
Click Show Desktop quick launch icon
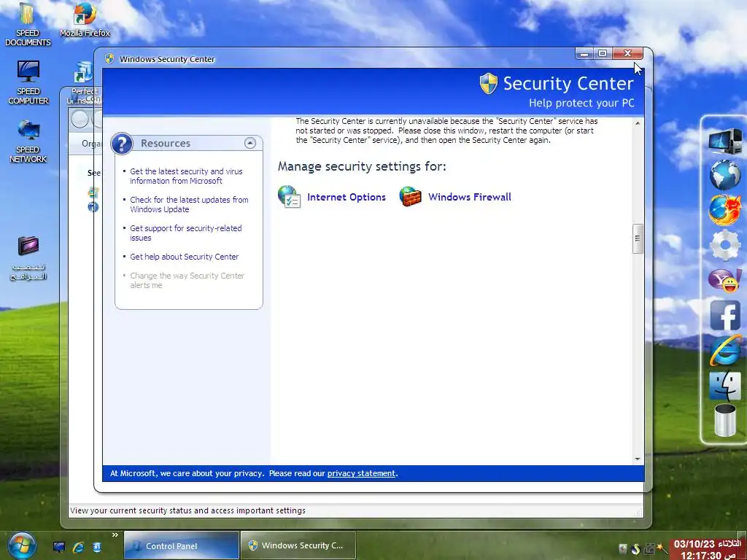[59, 547]
